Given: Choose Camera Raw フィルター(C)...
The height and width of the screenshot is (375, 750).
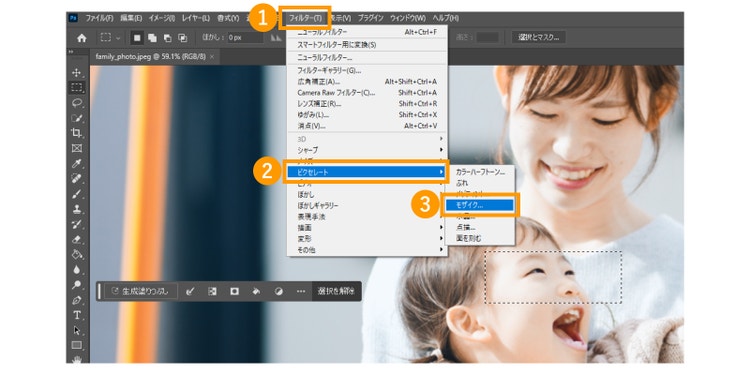Looking at the screenshot, I should (x=367, y=93).
